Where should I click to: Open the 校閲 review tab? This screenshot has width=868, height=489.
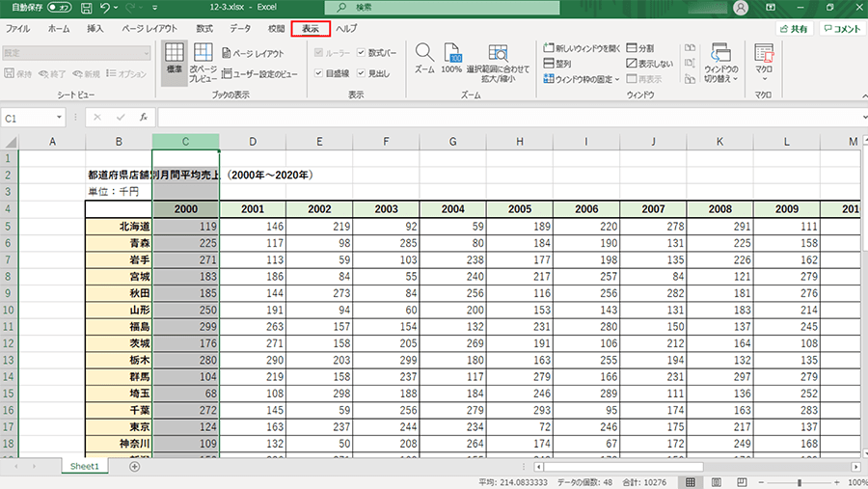[276, 29]
